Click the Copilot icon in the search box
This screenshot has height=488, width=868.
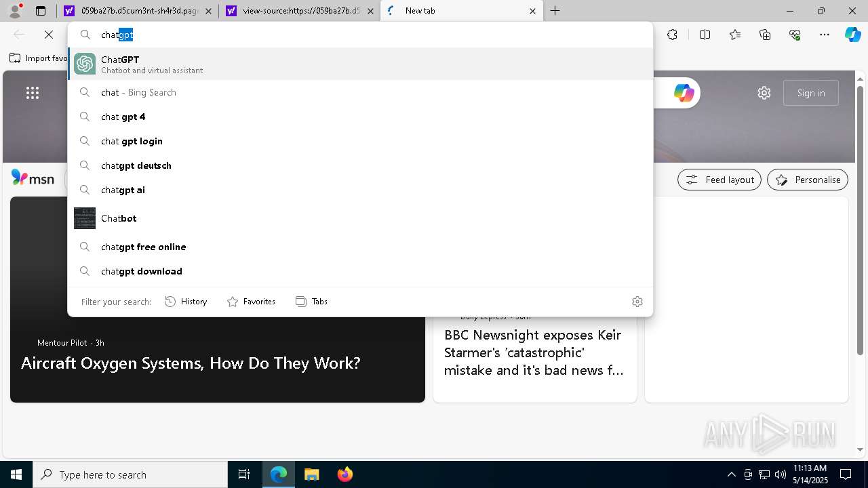pos(684,93)
